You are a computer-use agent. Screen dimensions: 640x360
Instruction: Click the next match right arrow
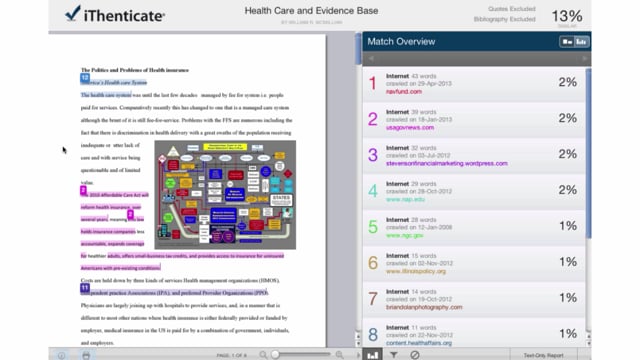[584, 59]
